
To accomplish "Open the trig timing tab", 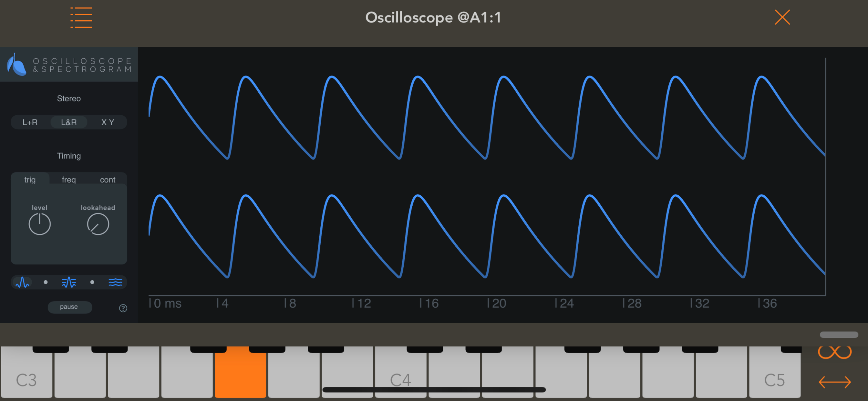I will coord(30,180).
